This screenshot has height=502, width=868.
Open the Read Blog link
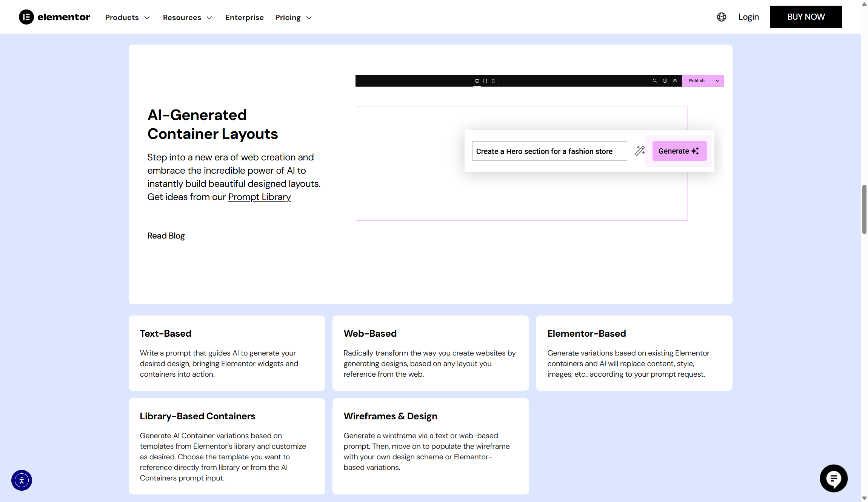[166, 236]
